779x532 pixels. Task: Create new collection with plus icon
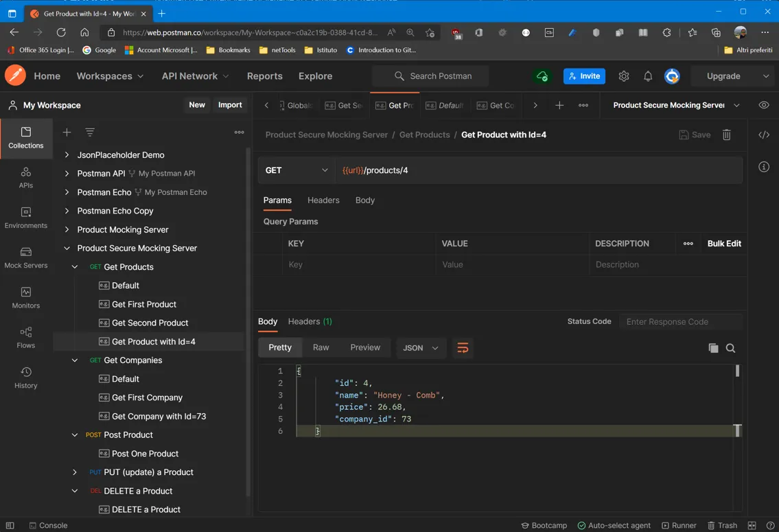click(x=67, y=132)
